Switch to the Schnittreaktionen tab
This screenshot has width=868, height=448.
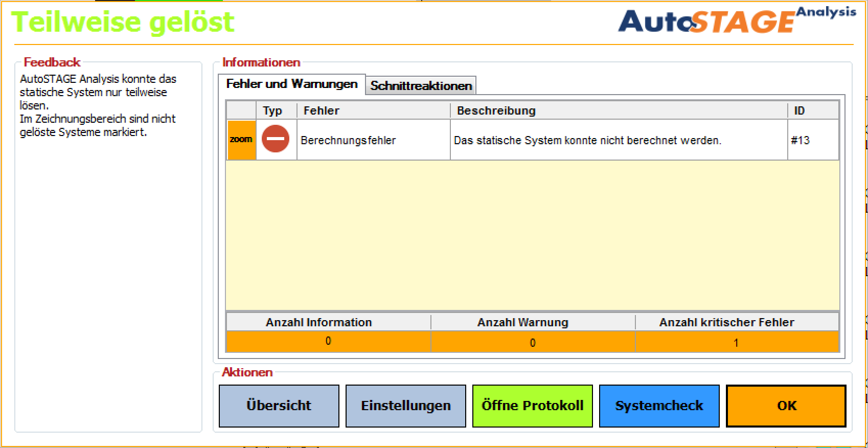[421, 86]
